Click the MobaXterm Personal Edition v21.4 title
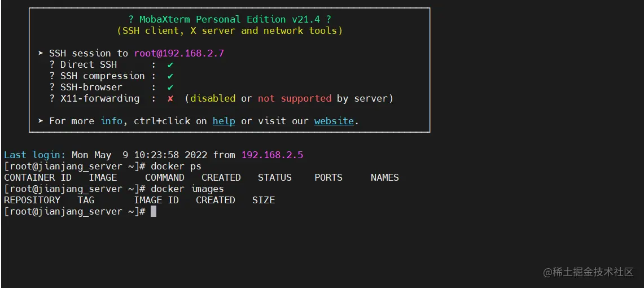The image size is (644, 288). click(x=230, y=19)
